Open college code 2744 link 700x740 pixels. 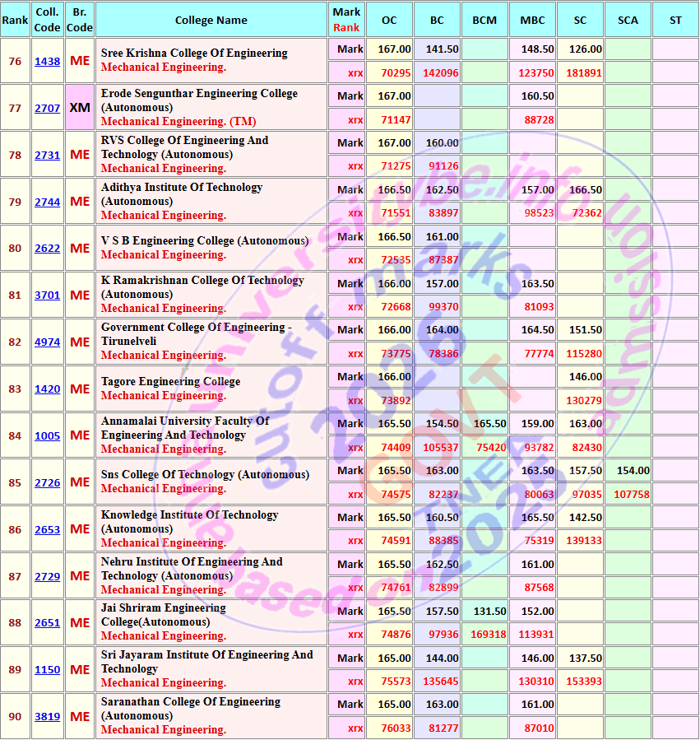point(47,202)
